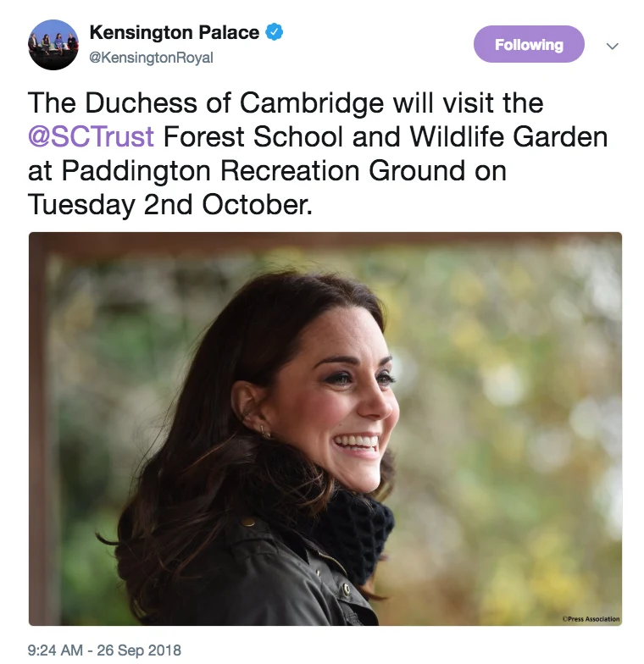
Task: Click the 9:24 AM tweet time
Action: [x=55, y=650]
